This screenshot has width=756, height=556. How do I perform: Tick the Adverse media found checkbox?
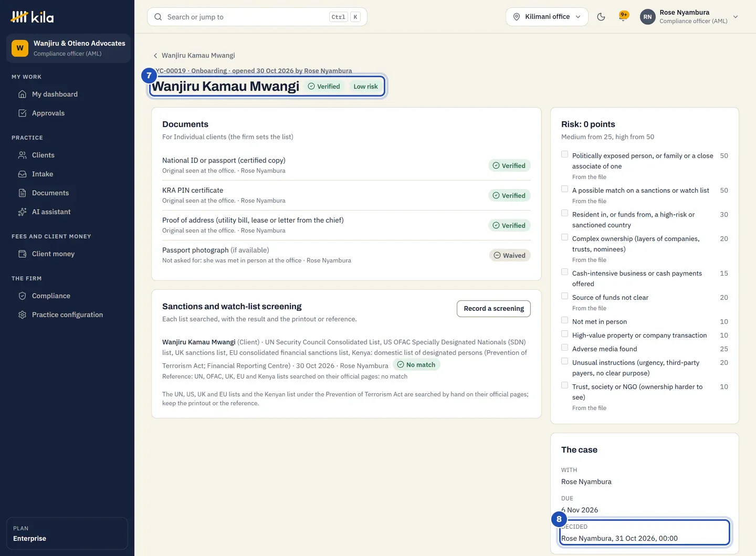click(x=565, y=348)
